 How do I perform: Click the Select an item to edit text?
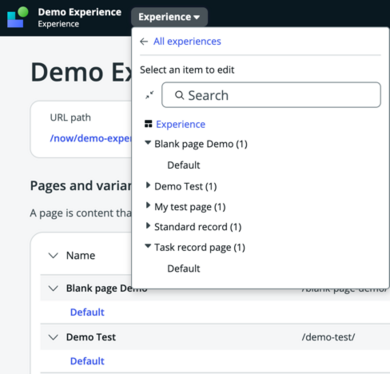point(187,70)
